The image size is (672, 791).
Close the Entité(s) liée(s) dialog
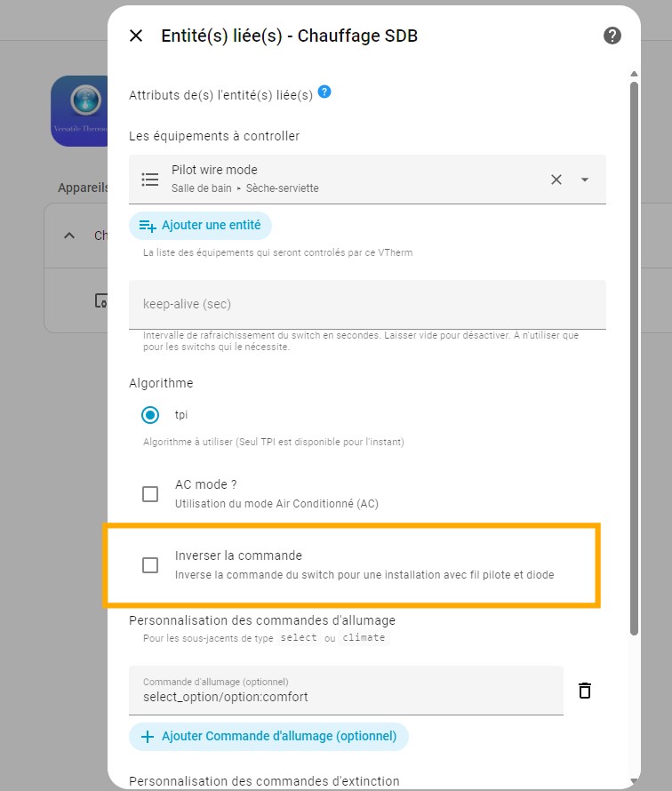136,36
